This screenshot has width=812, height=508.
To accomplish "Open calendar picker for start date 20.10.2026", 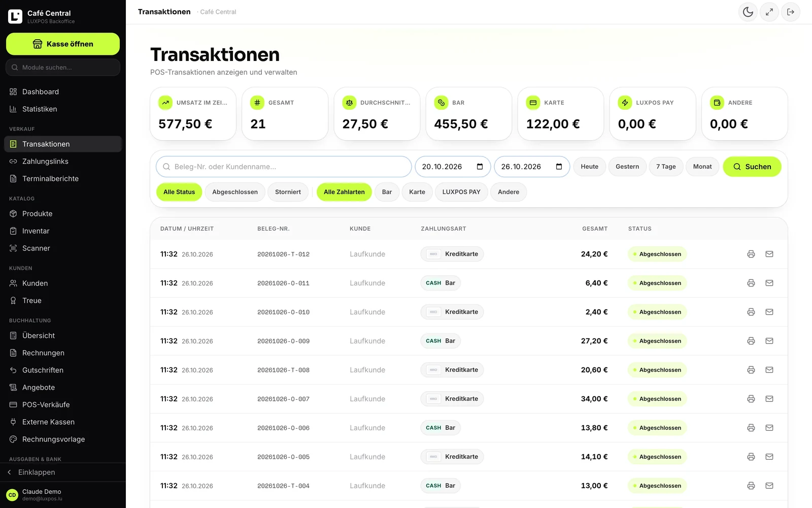I will [480, 167].
